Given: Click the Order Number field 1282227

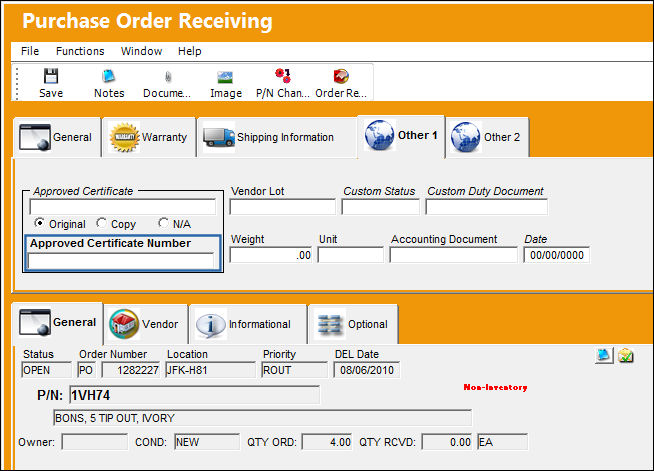Looking at the screenshot, I should (131, 370).
